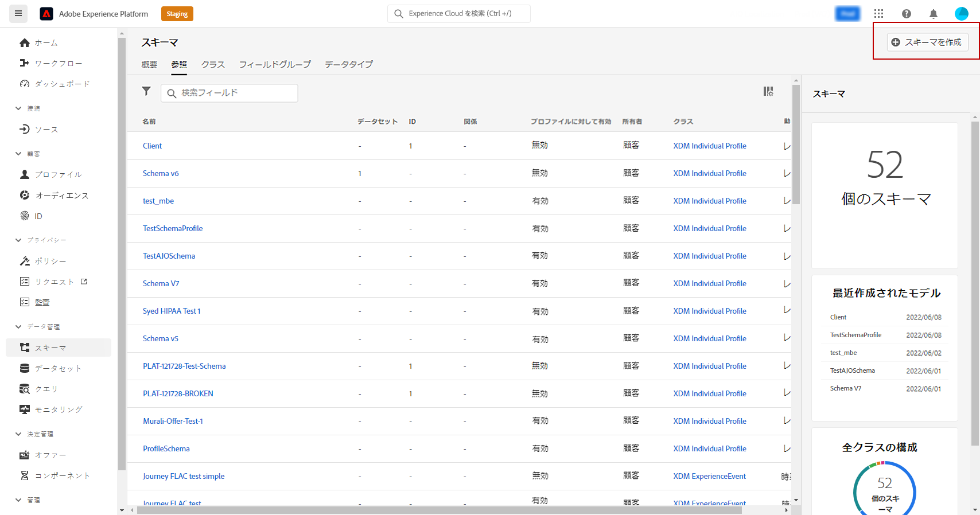Switch to the 概要 tab
Screen dimensions: 980x515
149,65
